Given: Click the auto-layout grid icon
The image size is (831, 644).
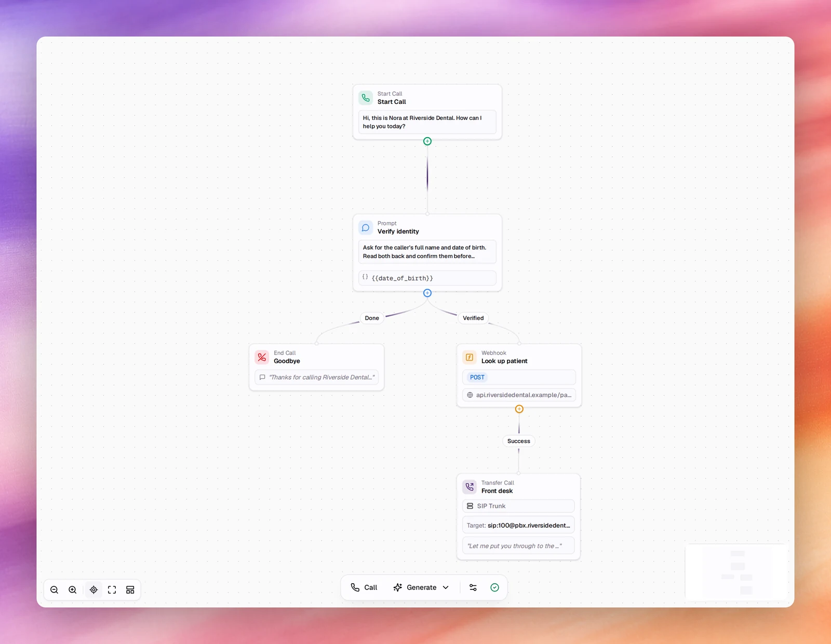Looking at the screenshot, I should point(130,590).
